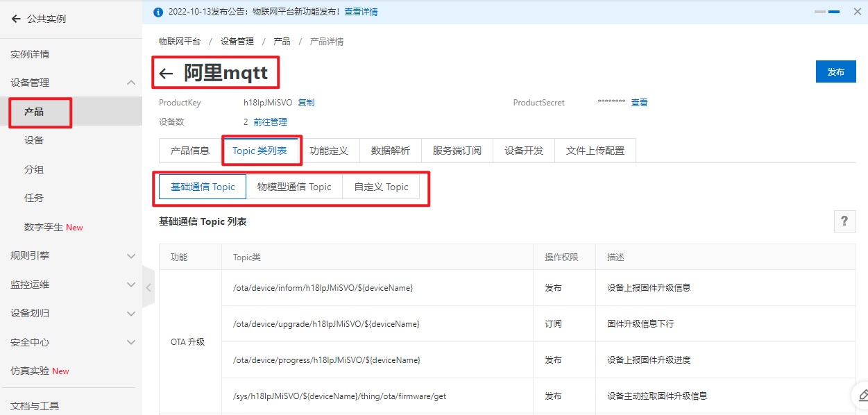The width and height of the screenshot is (868, 415).
Task: Click the back arrow beside 公共实例
Action: (15, 19)
